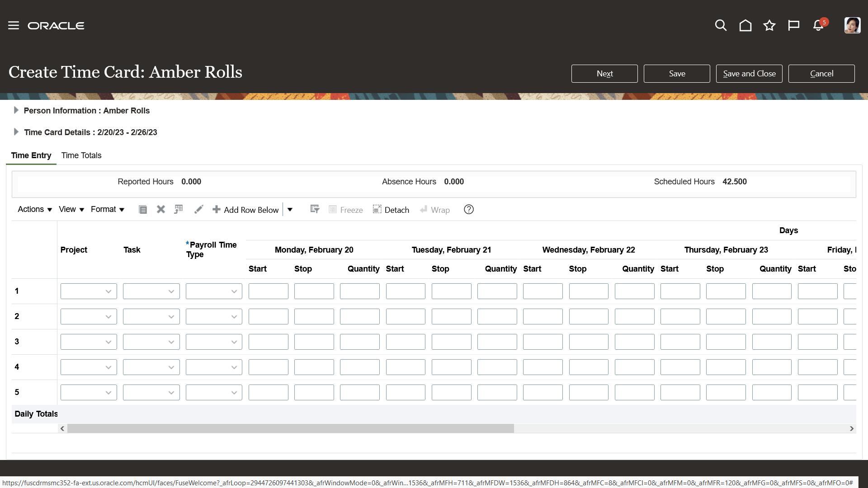Viewport: 868px width, 488px height.
Task: Click the Next button
Action: pos(604,73)
